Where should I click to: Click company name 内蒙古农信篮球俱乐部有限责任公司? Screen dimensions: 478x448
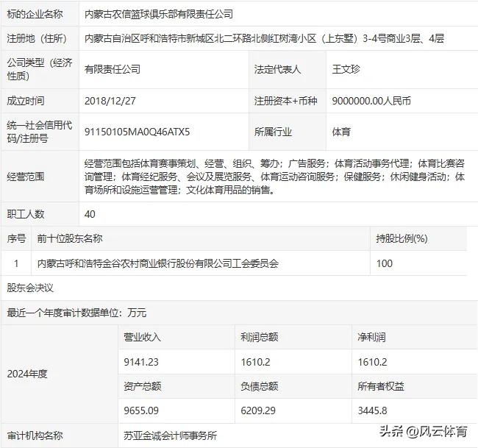pos(159,14)
